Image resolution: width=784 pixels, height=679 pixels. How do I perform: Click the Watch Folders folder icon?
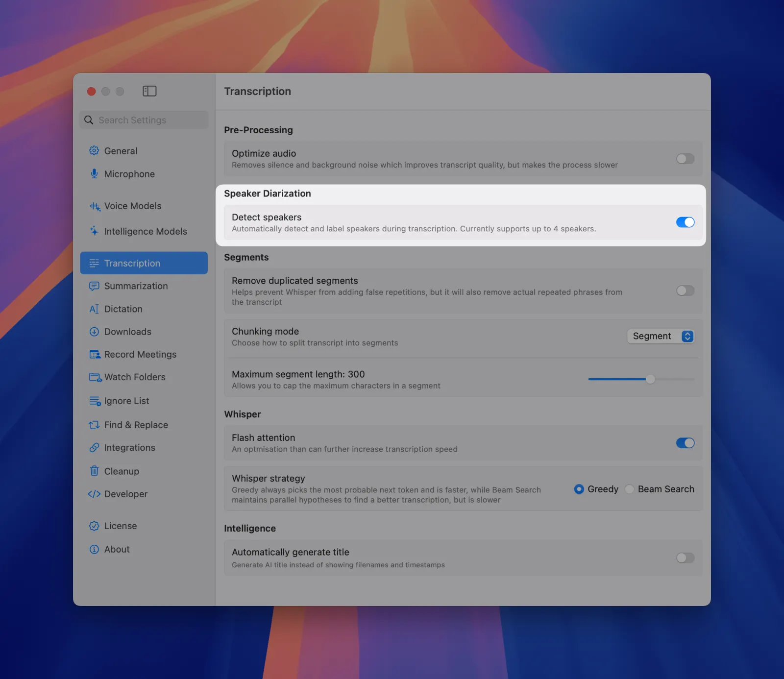[95, 377]
